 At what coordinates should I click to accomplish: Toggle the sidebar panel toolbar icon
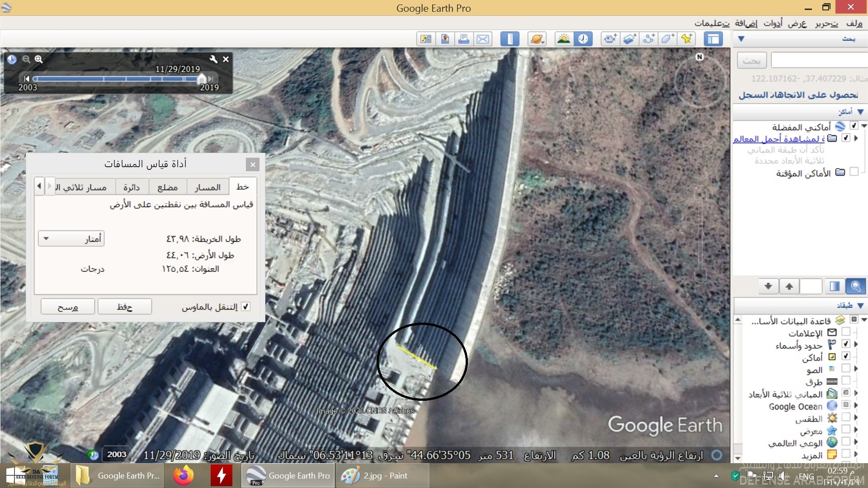tap(713, 39)
